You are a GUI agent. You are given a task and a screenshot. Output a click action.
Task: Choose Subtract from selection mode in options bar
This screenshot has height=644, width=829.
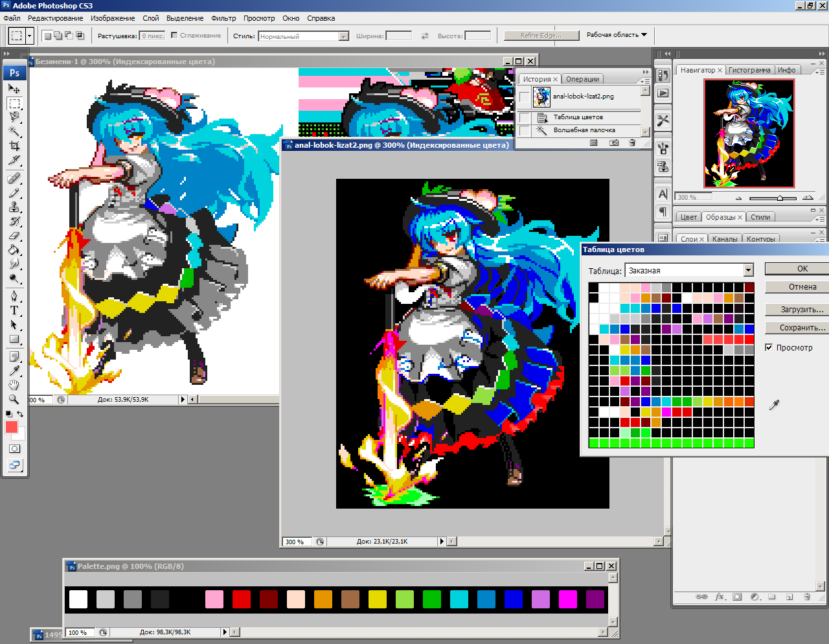pyautogui.click(x=69, y=36)
